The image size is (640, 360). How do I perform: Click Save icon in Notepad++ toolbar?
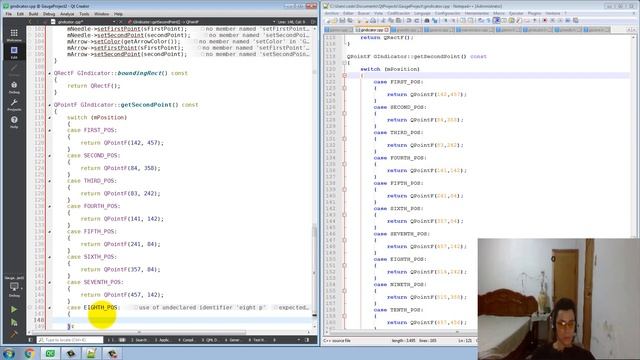point(342,20)
